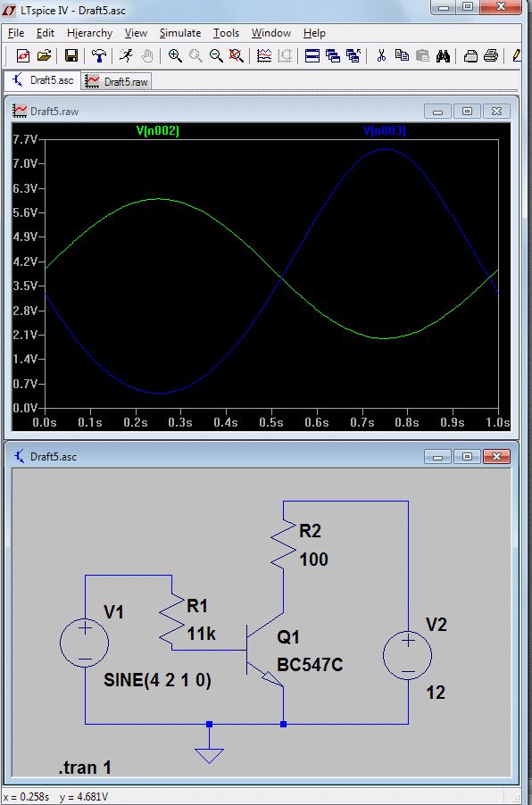Screen dimensions: 532x805
Task: Click the Close All Windows icon
Action: pyautogui.click(x=353, y=55)
